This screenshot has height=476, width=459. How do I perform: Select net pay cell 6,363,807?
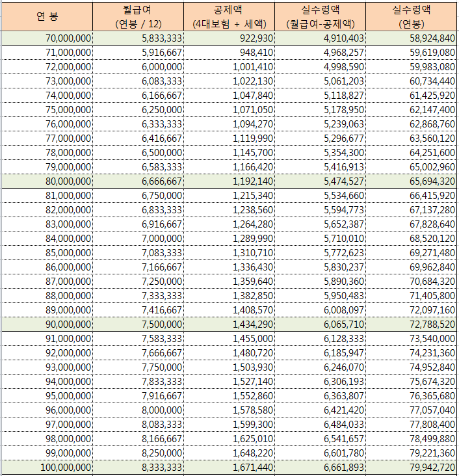pos(321,395)
